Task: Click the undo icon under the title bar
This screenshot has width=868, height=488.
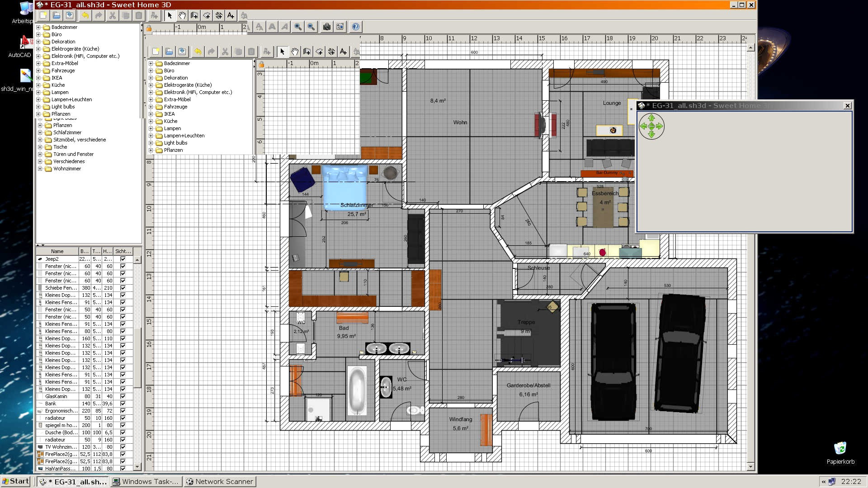Action: point(85,15)
